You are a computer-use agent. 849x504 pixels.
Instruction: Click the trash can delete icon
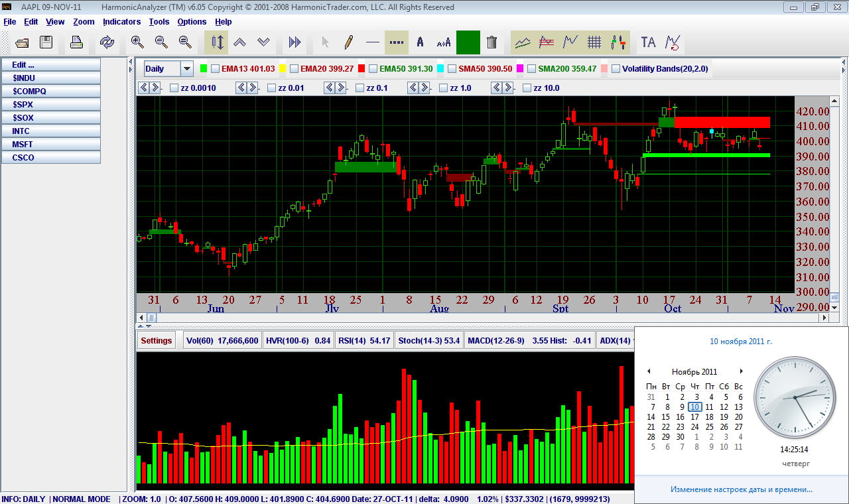coord(491,42)
